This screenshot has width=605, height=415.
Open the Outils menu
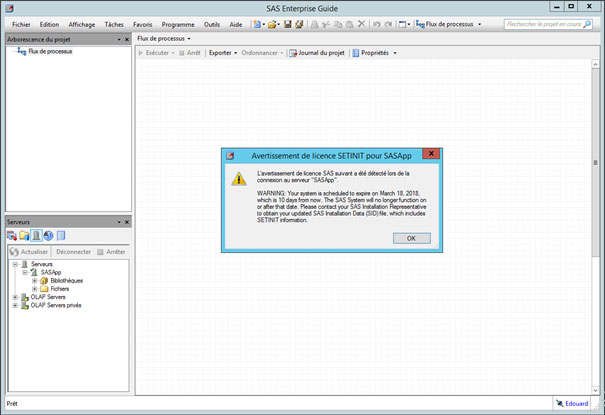[212, 24]
